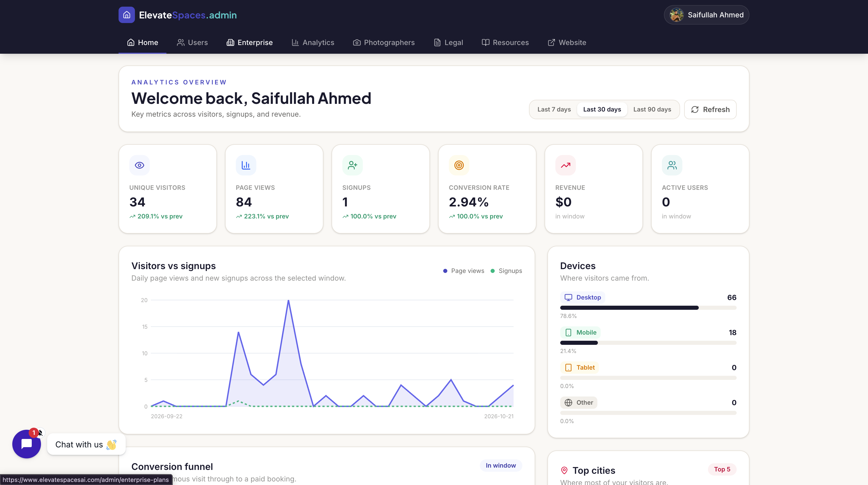Click the Active Users people icon
868x485 pixels.
pos(672,165)
